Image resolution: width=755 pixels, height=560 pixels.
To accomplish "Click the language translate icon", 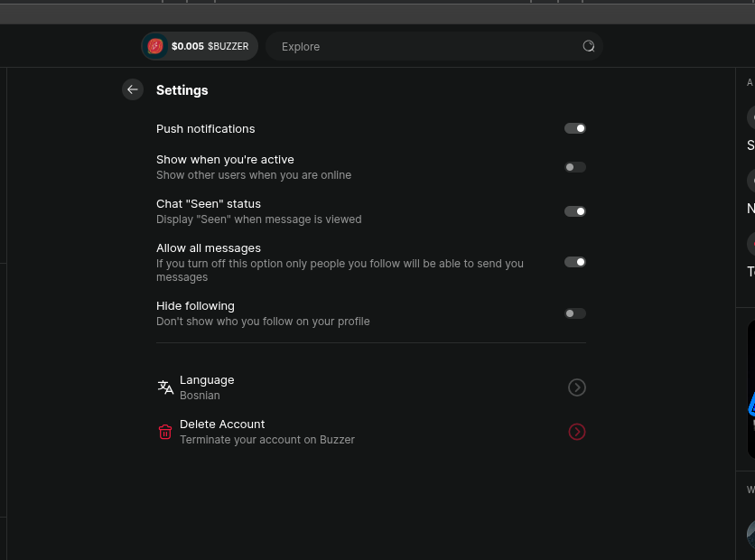I will (x=165, y=387).
